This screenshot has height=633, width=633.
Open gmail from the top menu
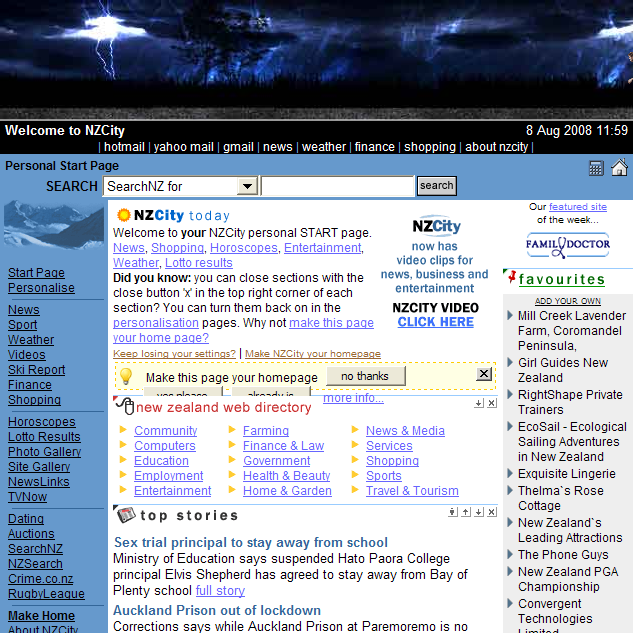click(238, 147)
